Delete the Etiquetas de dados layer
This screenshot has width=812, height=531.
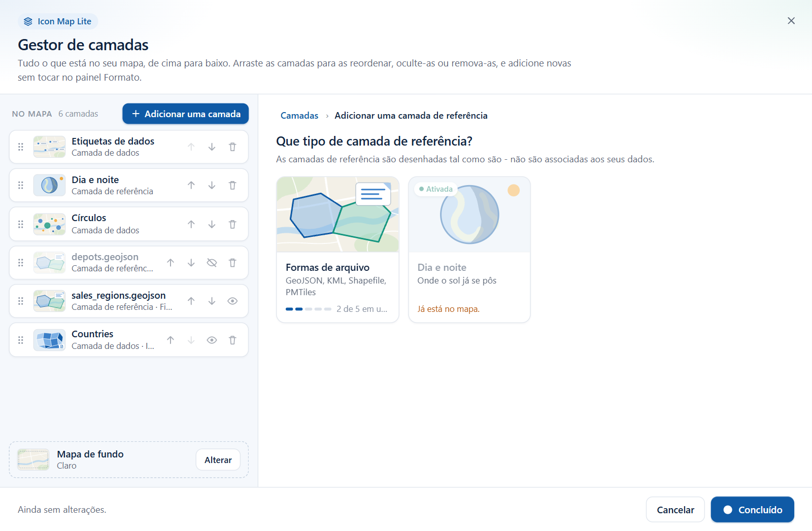(x=232, y=147)
